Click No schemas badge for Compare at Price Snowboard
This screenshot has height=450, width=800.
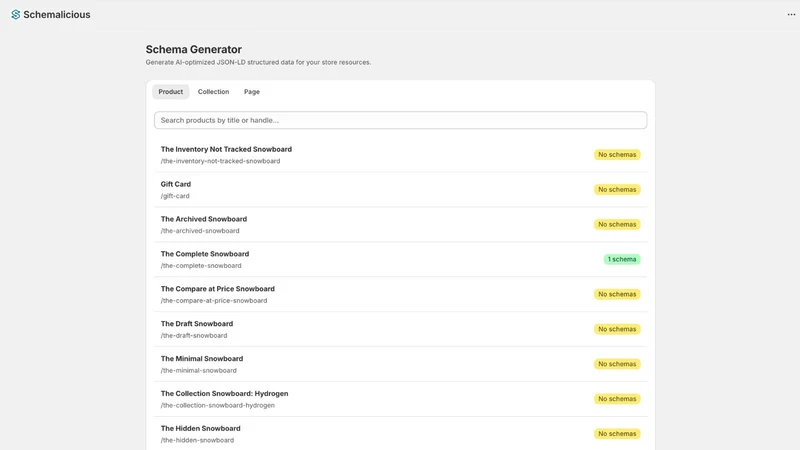(x=617, y=294)
